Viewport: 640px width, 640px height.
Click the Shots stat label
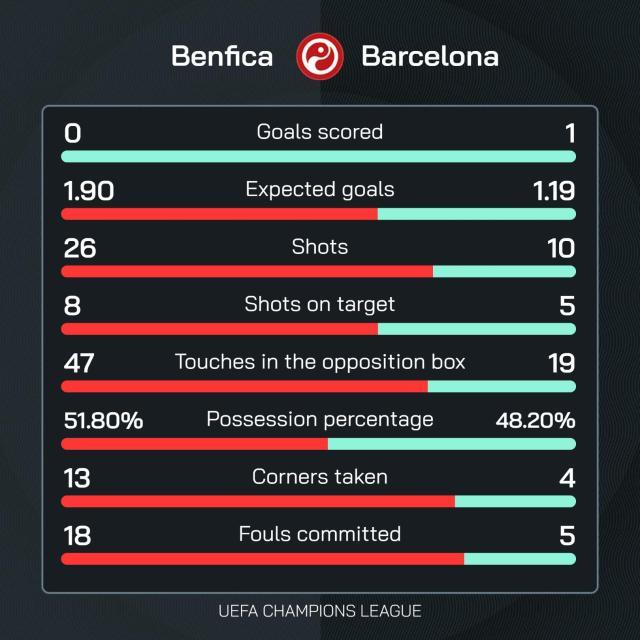point(320,247)
